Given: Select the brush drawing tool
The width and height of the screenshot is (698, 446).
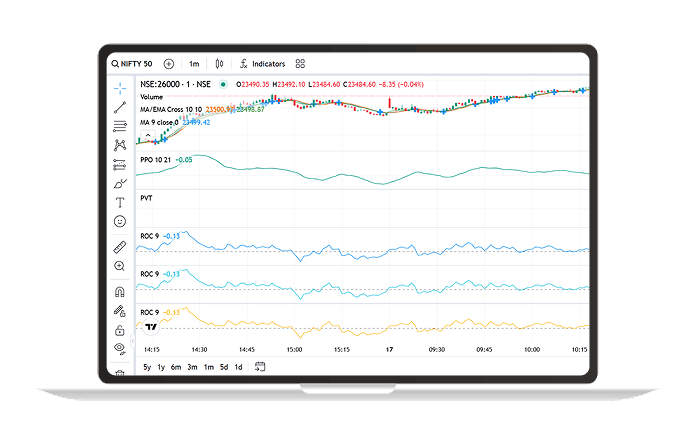Looking at the screenshot, I should [120, 183].
